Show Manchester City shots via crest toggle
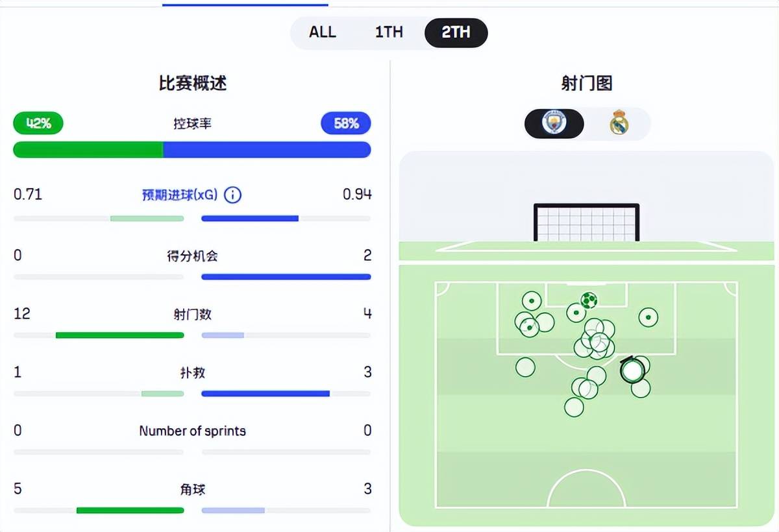The width and height of the screenshot is (779, 532). [x=554, y=123]
